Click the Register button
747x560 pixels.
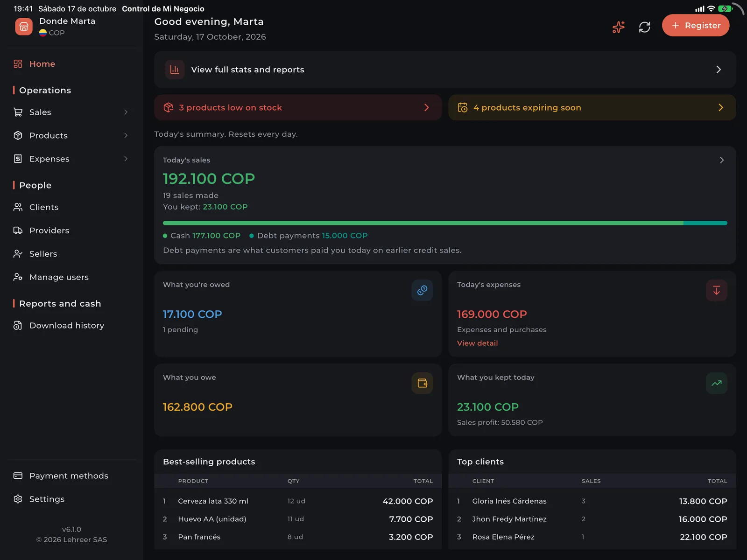coord(696,25)
